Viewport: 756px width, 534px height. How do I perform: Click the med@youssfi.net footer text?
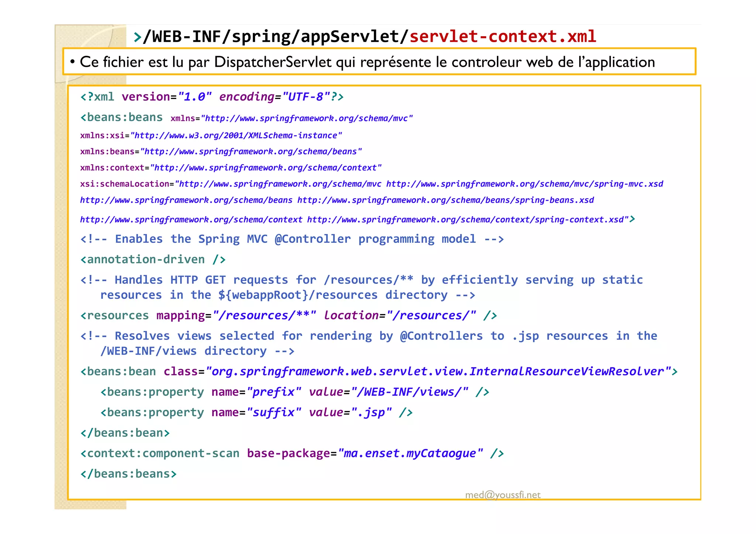tap(503, 495)
